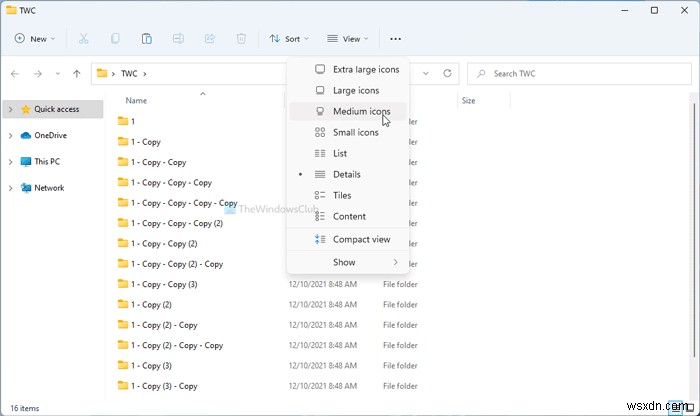Select the Details view option
This screenshot has height=416, width=700.
[348, 174]
